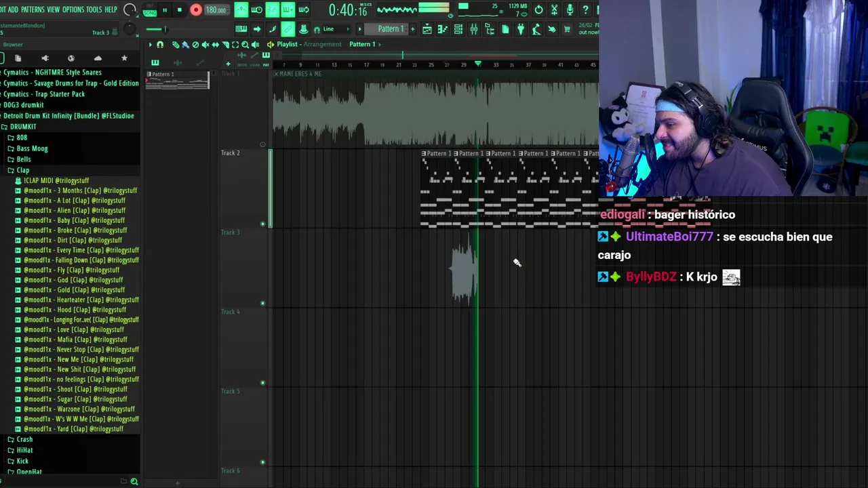Toggle wait for input before playing

pos(257,9)
